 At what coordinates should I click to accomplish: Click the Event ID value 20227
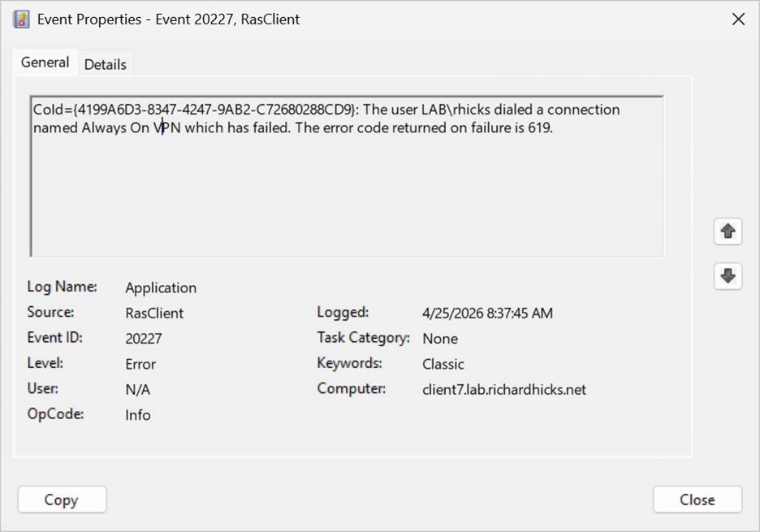[145, 339]
